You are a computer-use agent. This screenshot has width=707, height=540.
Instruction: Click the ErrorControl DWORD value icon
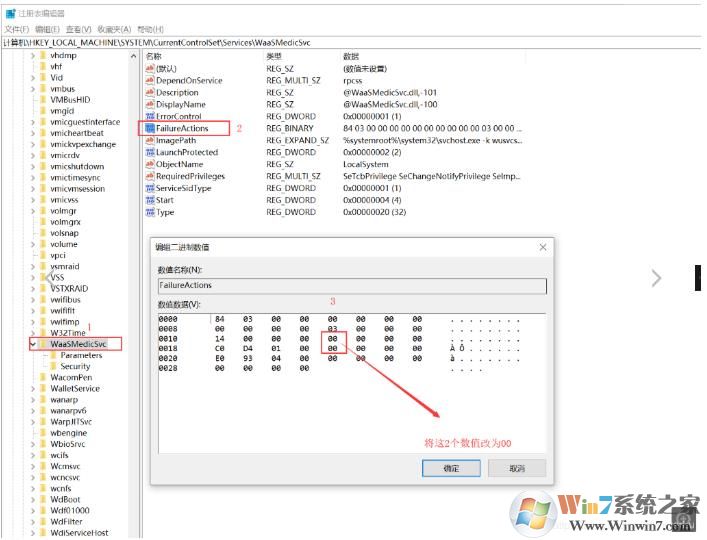pyautogui.click(x=150, y=117)
